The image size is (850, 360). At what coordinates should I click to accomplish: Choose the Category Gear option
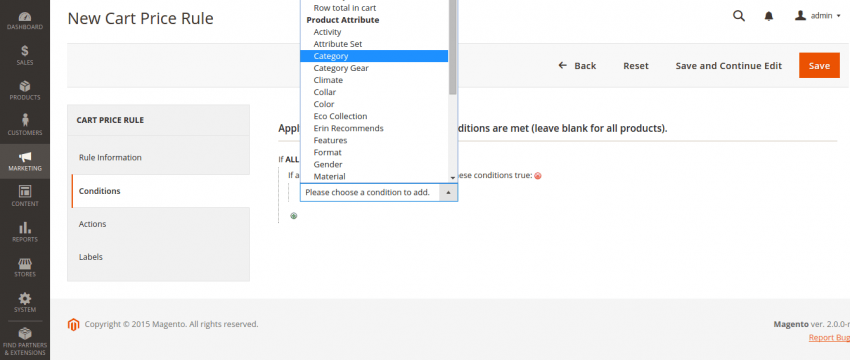point(341,68)
